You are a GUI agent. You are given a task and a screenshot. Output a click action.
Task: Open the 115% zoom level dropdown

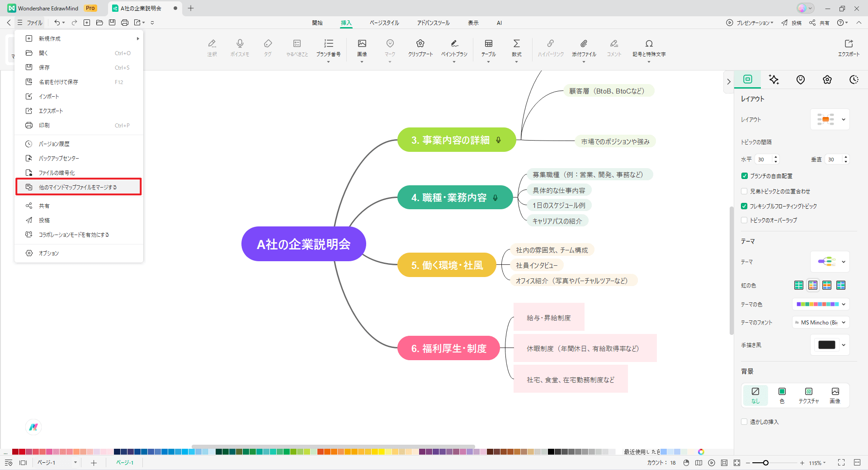click(x=817, y=463)
